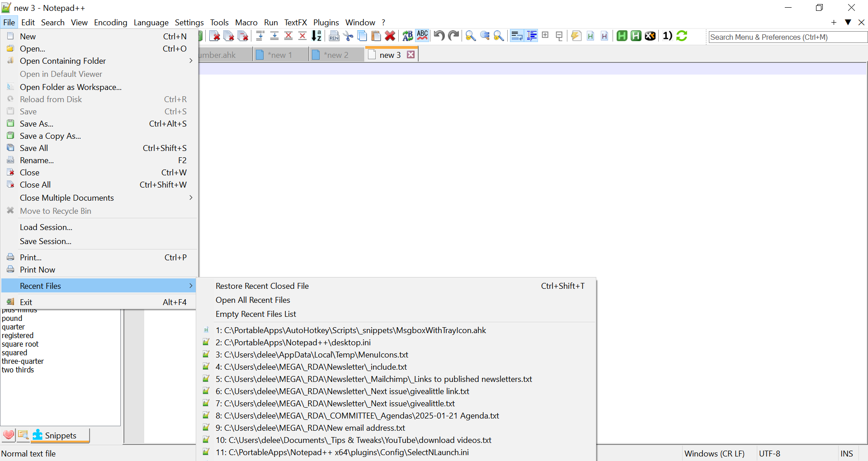Select the Snippets panel tab
868x461 pixels.
click(x=60, y=435)
